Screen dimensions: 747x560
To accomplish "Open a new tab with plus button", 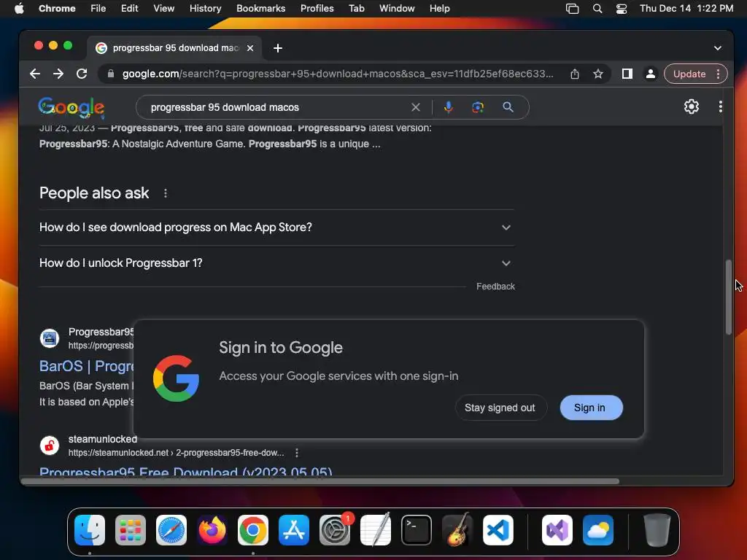I will tap(278, 48).
